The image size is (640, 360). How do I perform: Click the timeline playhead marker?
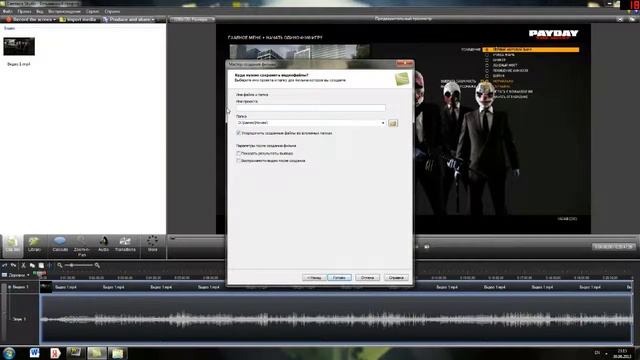(x=40, y=274)
